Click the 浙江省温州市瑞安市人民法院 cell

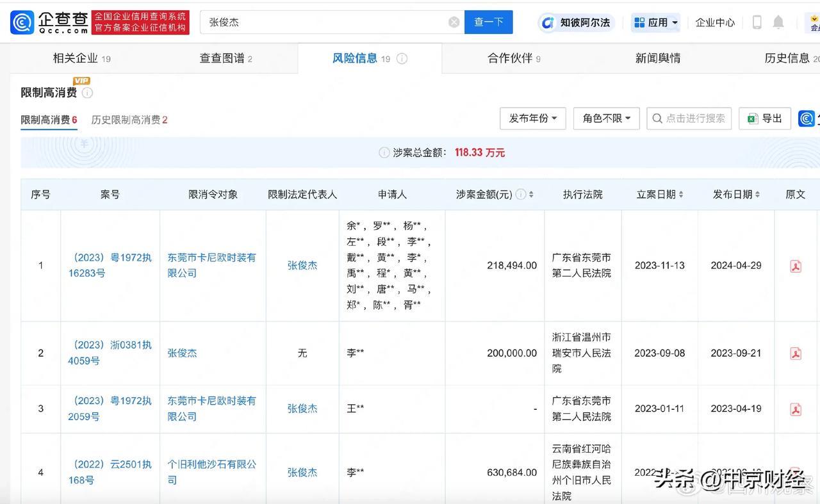coord(582,353)
